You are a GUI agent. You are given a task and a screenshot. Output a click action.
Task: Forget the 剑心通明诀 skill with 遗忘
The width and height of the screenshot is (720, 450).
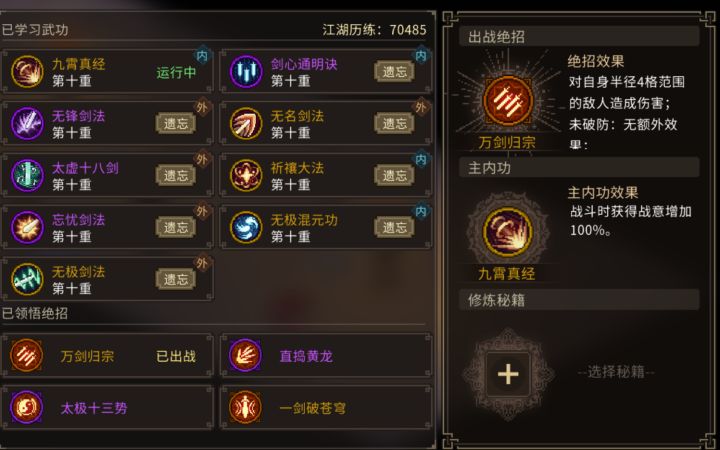[x=394, y=72]
